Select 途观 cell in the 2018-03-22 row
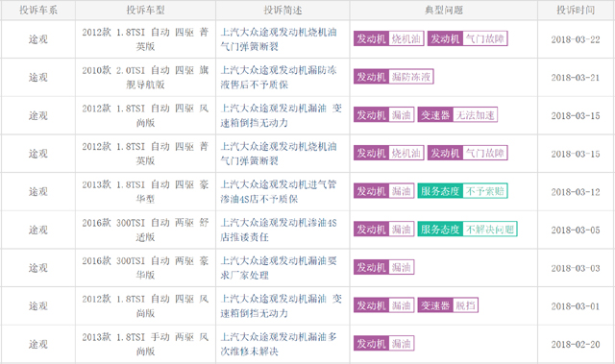The width and height of the screenshot is (615, 364). click(x=38, y=39)
